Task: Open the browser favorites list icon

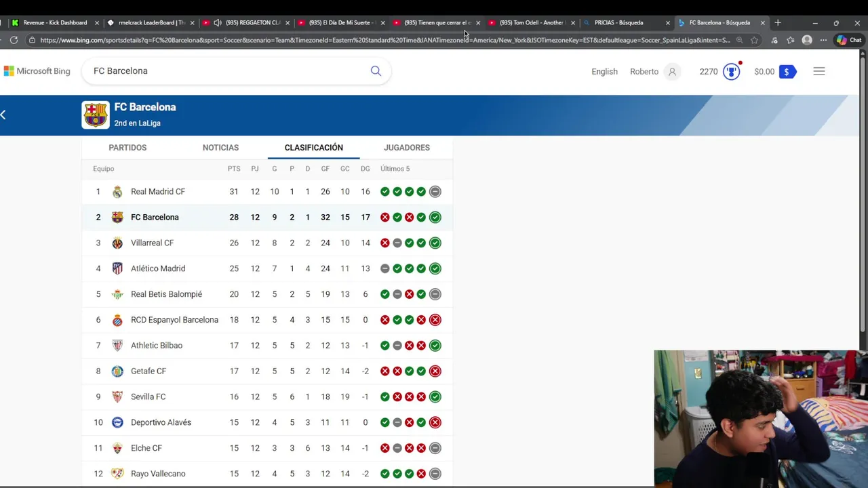Action: click(790, 40)
